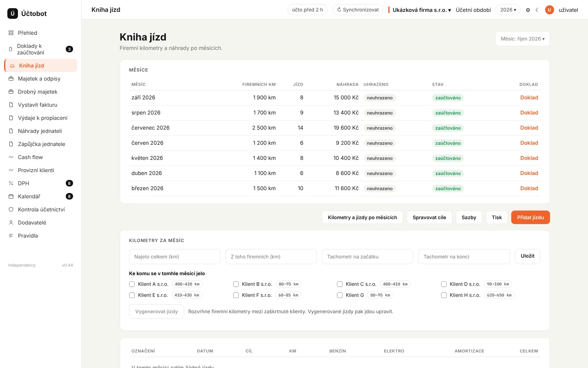The width and height of the screenshot is (588, 368).
Task: Navigate to Zápůjčka jednatele
Action: point(40,144)
